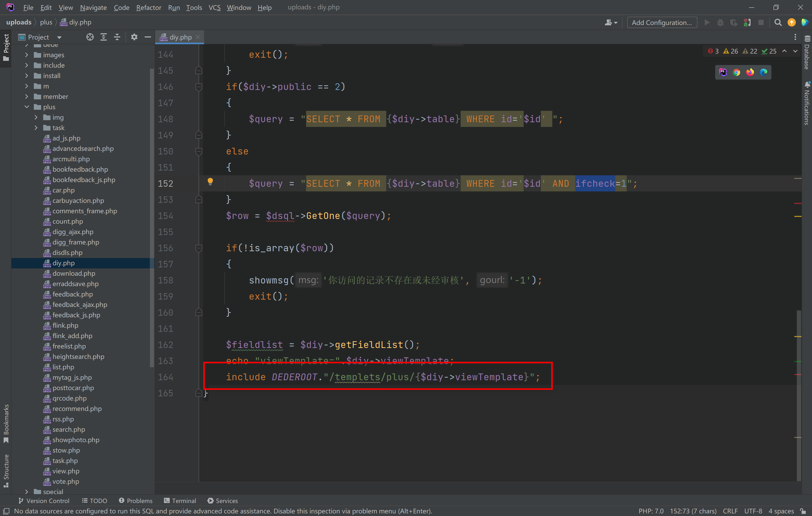Viewport: 812px width, 516px height.
Task: Toggle the Bookmarks tool window
Action: pos(6,423)
